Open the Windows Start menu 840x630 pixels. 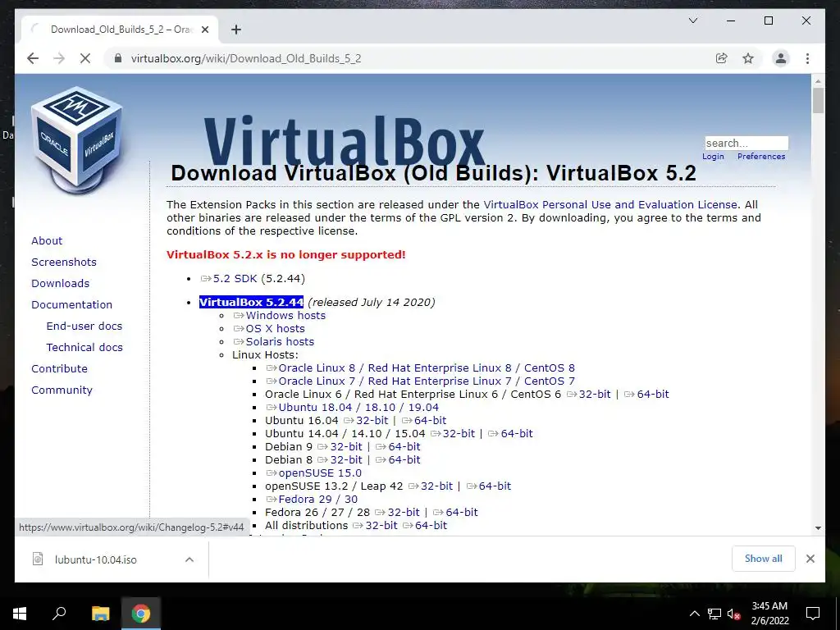[20, 613]
